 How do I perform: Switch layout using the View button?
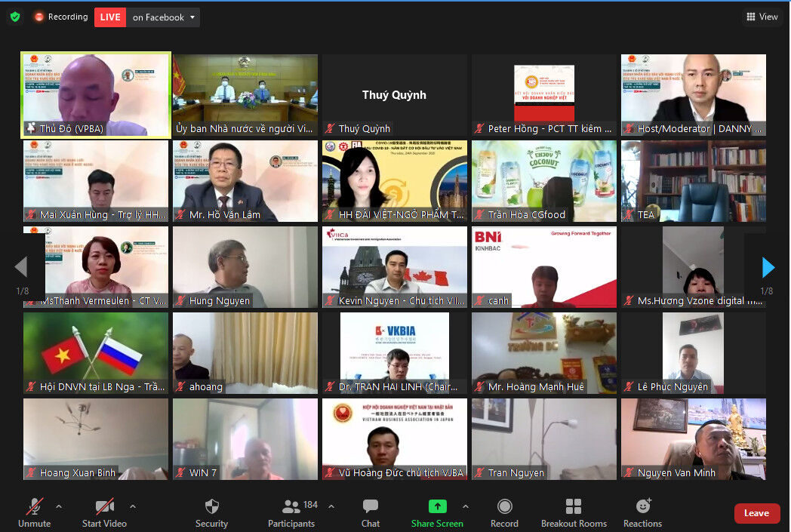point(762,17)
